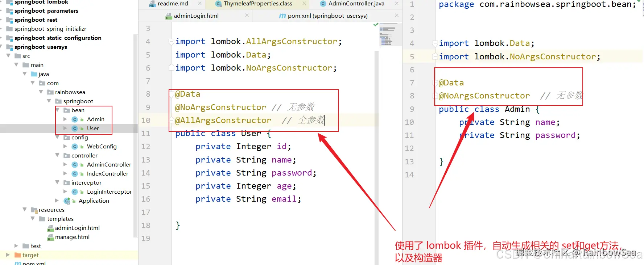Viewport: 644px width, 265px height.
Task: Expand the Admin class node
Action: 65,119
